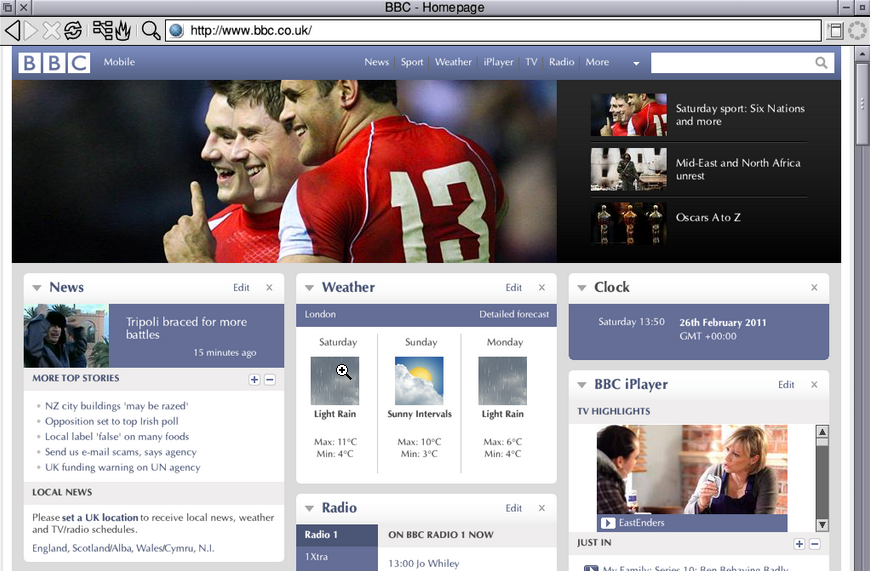870x571 pixels.
Task: Collapse the Clock widget triangle
Action: tap(582, 287)
